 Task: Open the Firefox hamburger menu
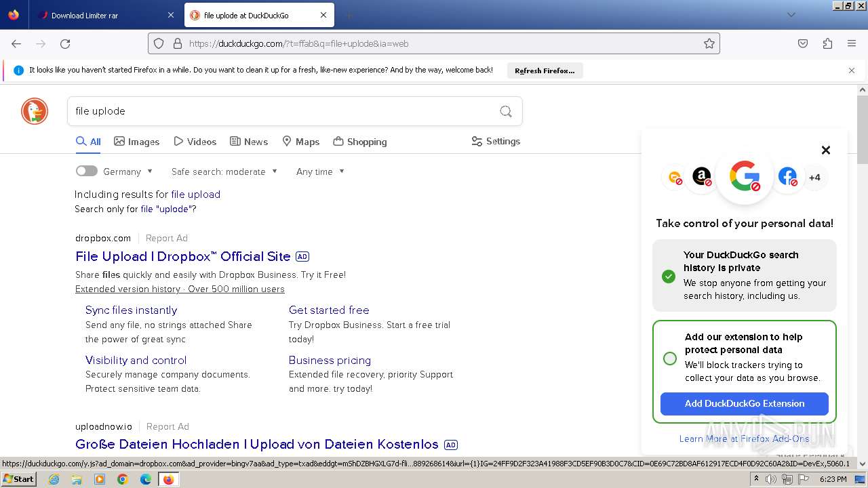coord(852,43)
